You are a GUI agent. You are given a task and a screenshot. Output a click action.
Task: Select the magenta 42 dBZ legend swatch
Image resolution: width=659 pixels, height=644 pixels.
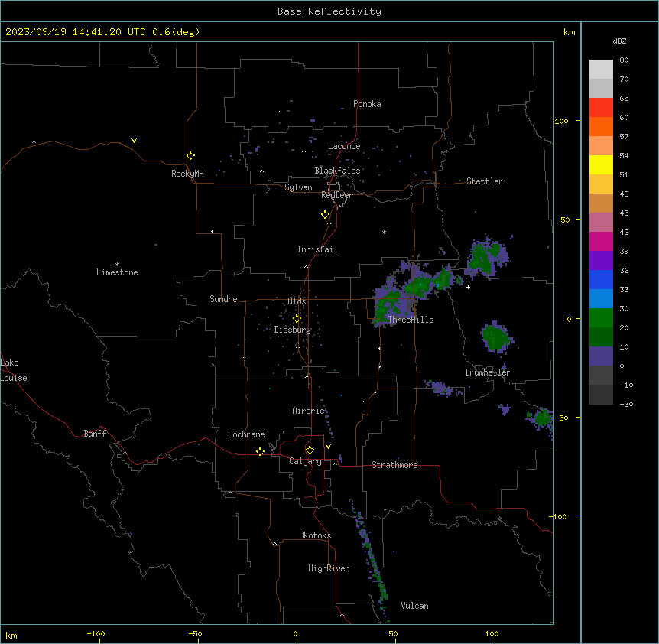(x=601, y=241)
